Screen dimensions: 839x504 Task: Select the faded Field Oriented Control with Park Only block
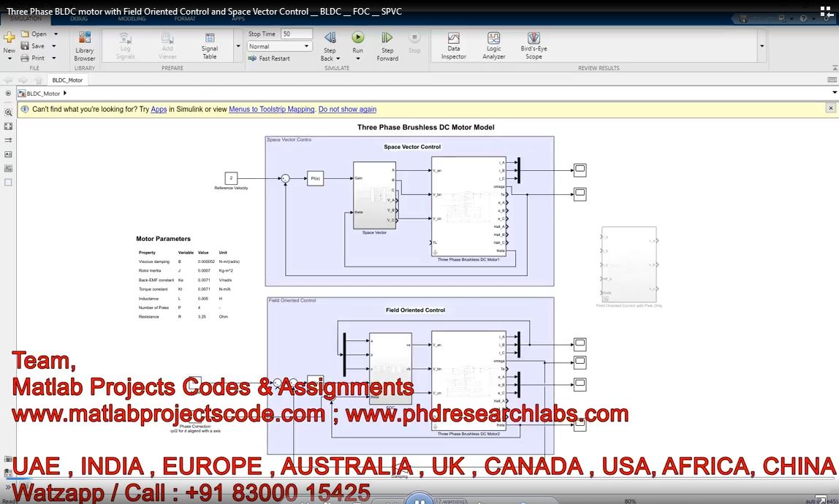click(629, 265)
